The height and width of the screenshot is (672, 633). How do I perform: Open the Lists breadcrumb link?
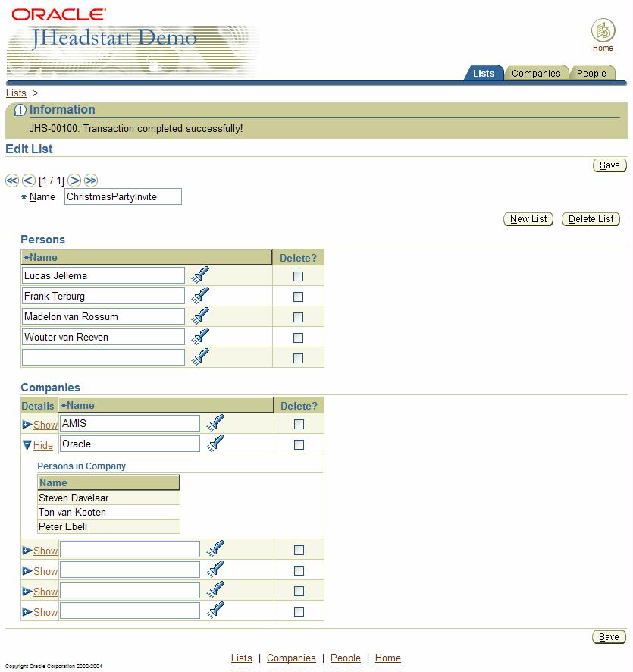click(16, 93)
